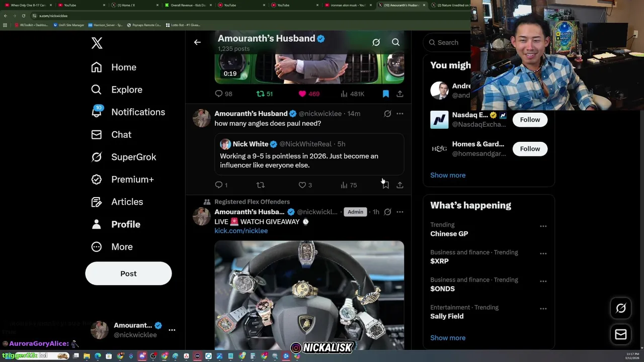Unlike the post with 469 likes
Image resolution: width=644 pixels, height=362 pixels.
click(x=309, y=94)
